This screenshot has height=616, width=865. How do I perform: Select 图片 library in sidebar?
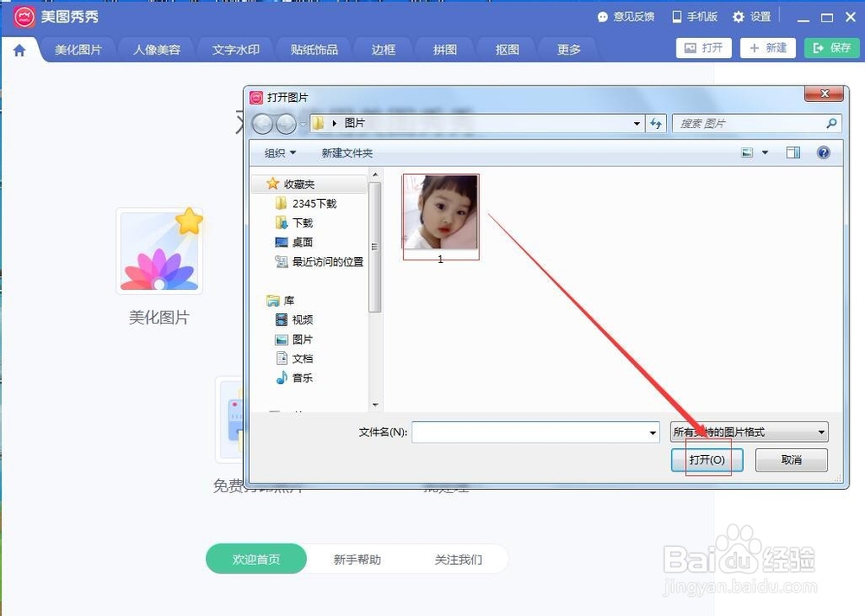click(x=294, y=339)
